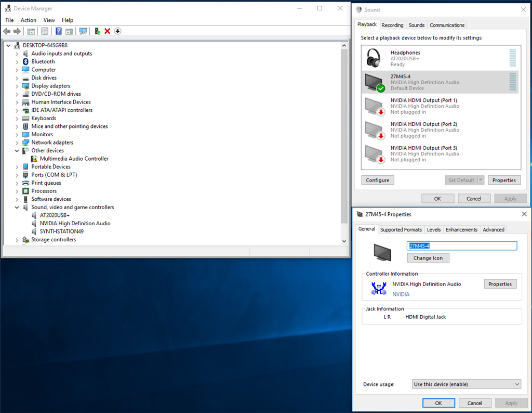Click the Back arrow in Device Manager toolbar
Viewport: 532px width, 413px height.
(7, 31)
